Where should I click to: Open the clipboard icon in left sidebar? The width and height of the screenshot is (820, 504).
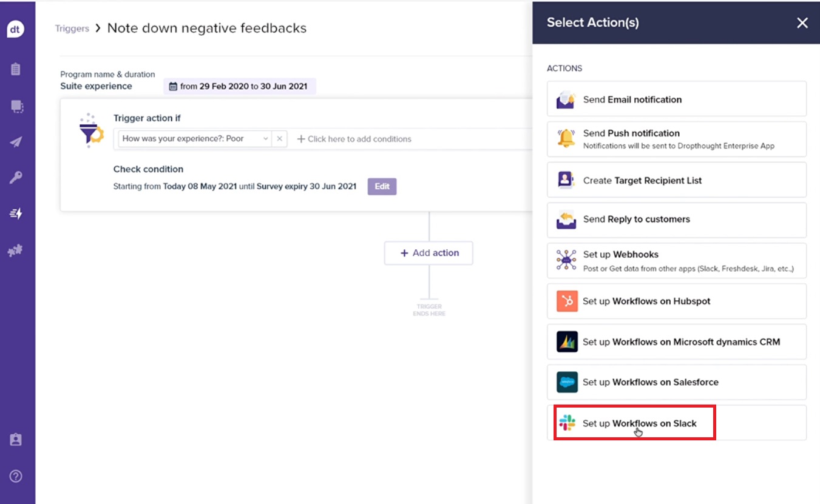16,69
